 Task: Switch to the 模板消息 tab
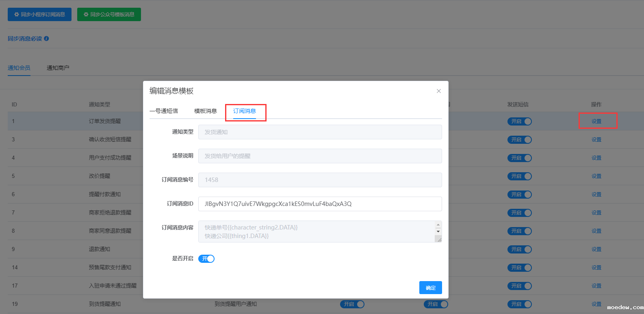click(x=205, y=111)
